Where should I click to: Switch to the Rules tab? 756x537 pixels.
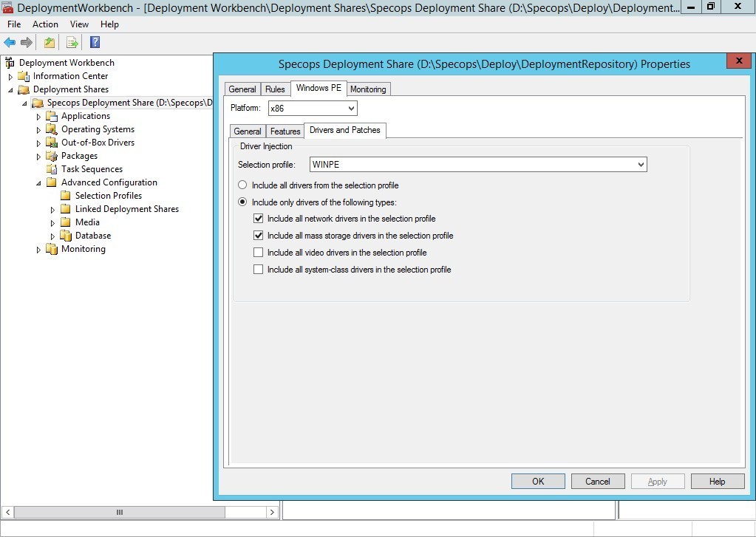point(275,89)
